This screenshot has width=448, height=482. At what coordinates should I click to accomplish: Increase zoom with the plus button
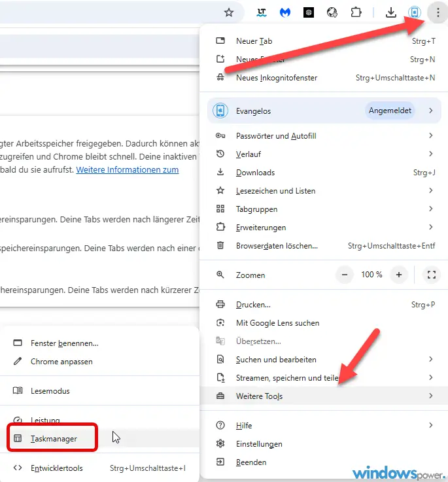(399, 275)
